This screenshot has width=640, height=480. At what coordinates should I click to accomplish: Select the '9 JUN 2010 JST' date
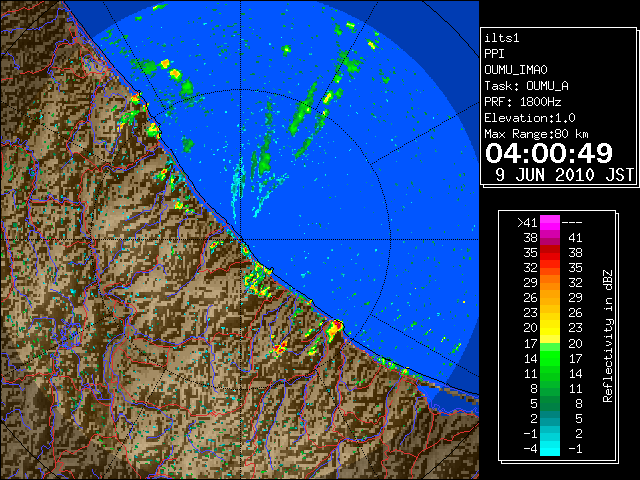tap(565, 175)
